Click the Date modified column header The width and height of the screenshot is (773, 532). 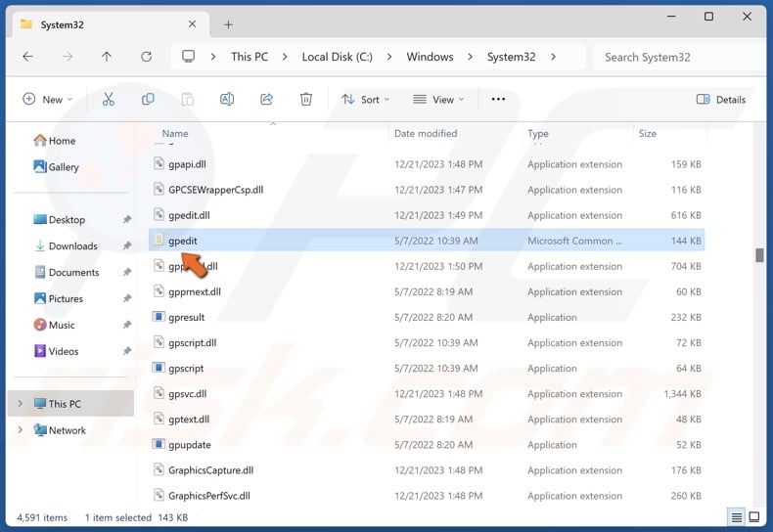(426, 134)
